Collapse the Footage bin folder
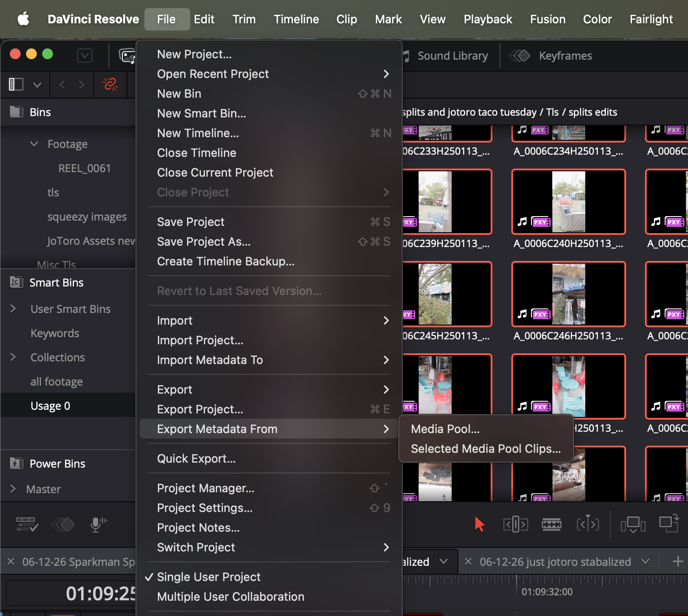Viewport: 688px width, 616px height. click(34, 144)
